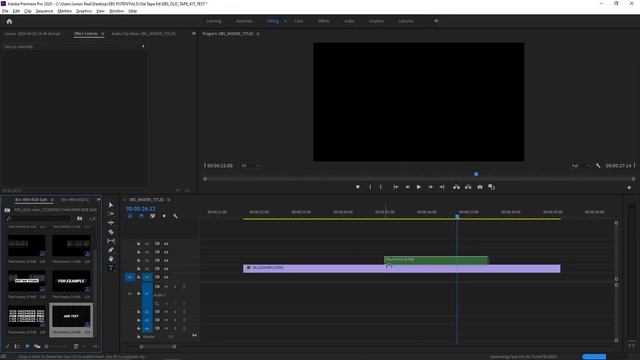This screenshot has width=640, height=360.
Task: Toggle V1 source patching button
Action: point(130,277)
